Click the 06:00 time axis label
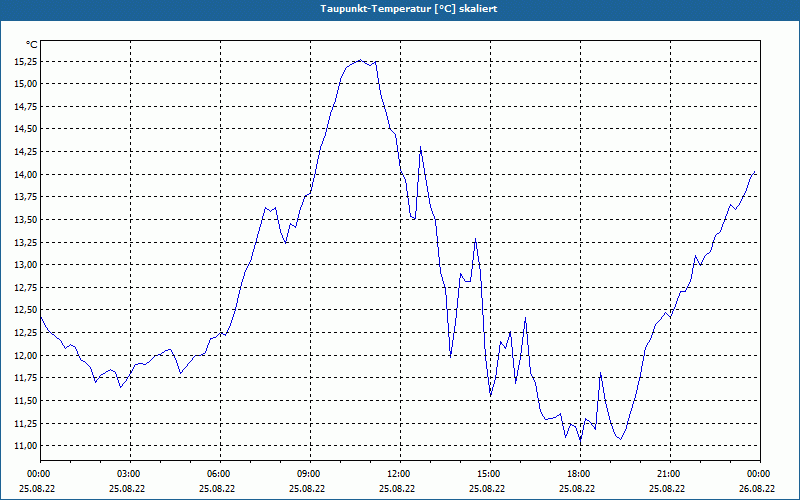 [x=220, y=474]
